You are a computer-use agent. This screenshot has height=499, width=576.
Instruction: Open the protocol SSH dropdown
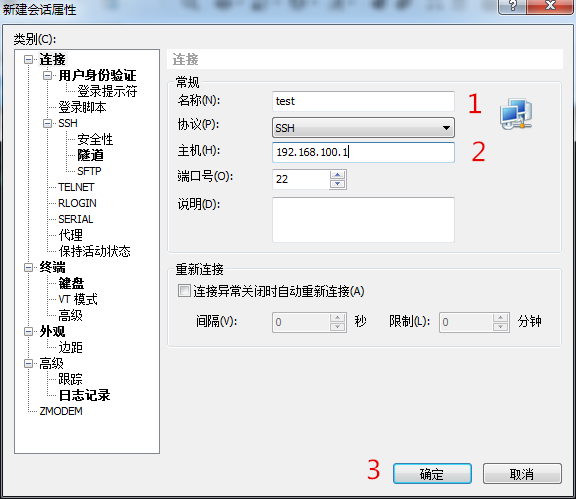pyautogui.click(x=363, y=128)
